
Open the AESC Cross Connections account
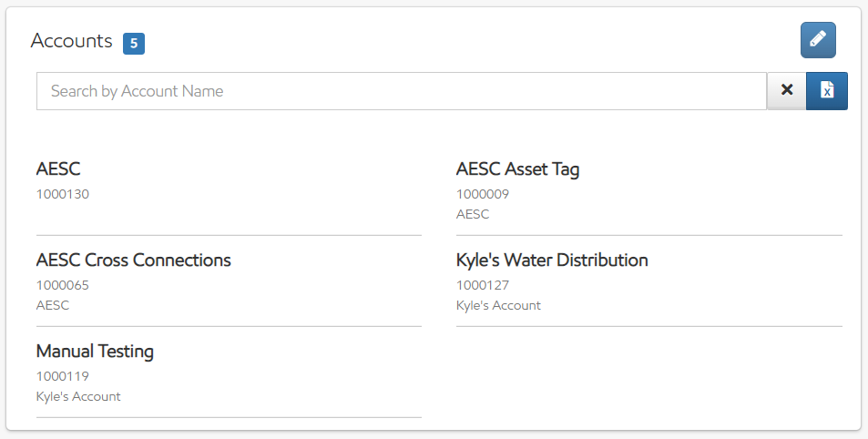133,260
